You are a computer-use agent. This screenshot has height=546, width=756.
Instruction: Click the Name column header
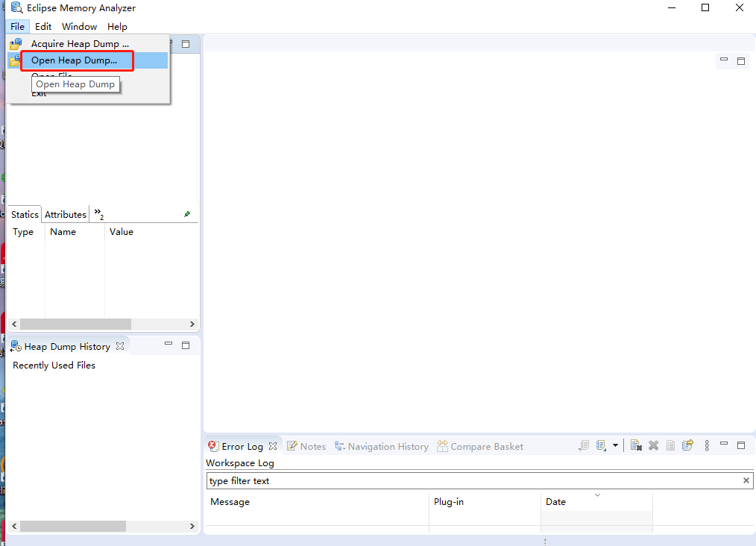tap(63, 232)
